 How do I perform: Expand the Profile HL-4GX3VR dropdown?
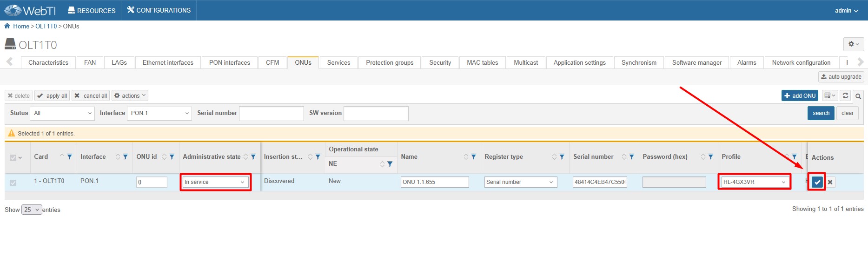tap(754, 182)
